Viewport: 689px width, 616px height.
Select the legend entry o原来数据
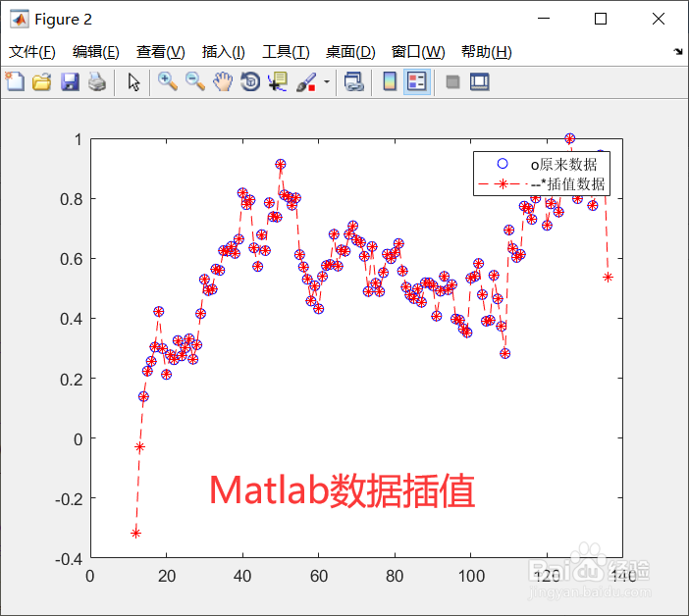[x=563, y=164]
